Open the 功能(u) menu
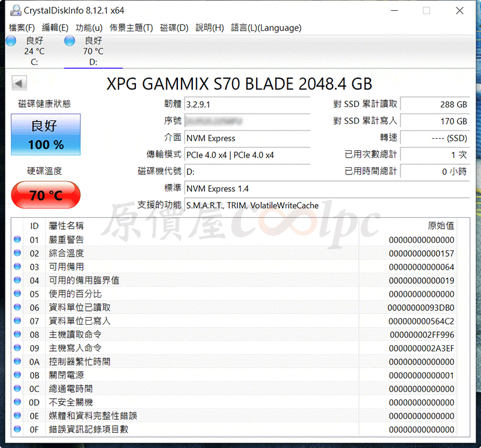 [89, 28]
